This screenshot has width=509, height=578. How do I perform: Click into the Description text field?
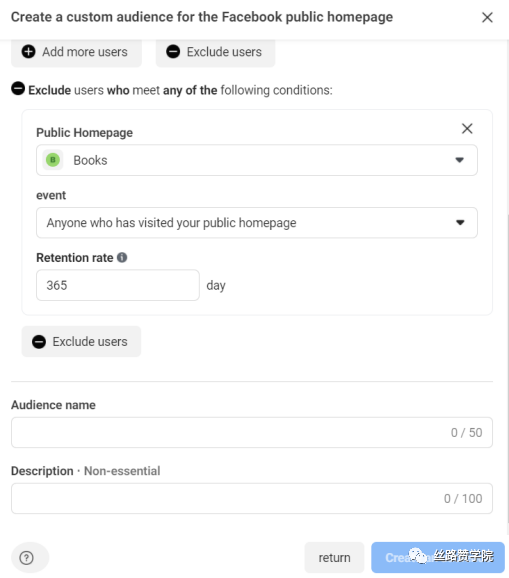coord(252,498)
